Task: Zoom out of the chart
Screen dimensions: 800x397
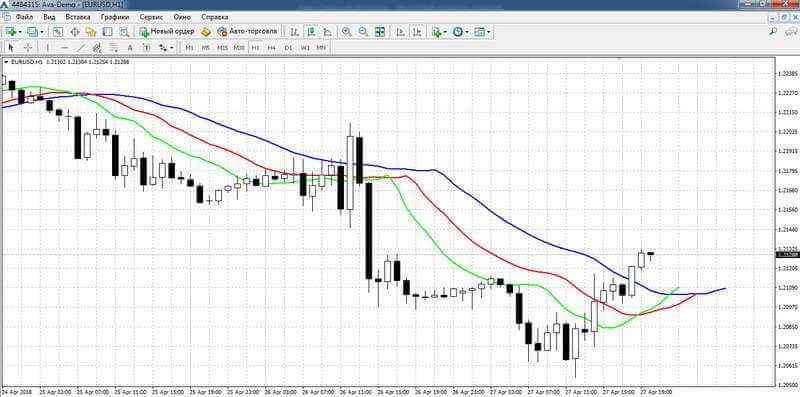Action: click(x=363, y=32)
